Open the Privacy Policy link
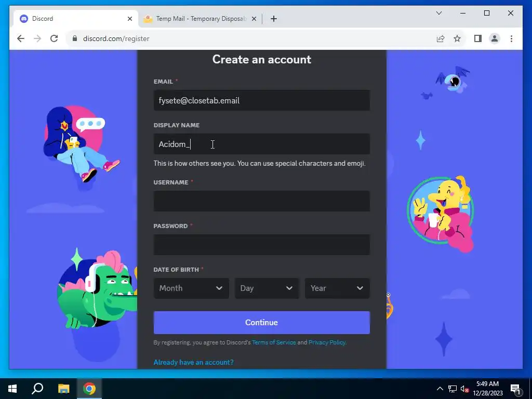The width and height of the screenshot is (532, 399). [x=327, y=342]
